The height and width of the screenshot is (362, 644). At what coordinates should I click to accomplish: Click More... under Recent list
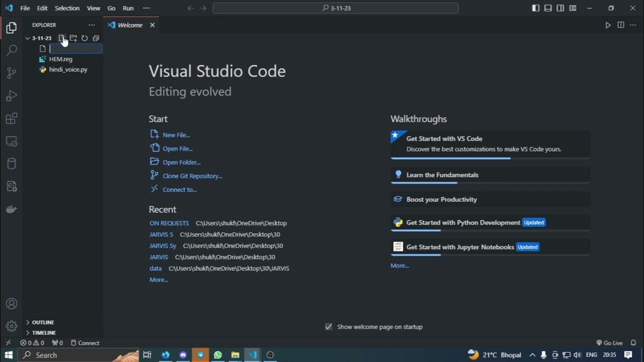coord(159,280)
